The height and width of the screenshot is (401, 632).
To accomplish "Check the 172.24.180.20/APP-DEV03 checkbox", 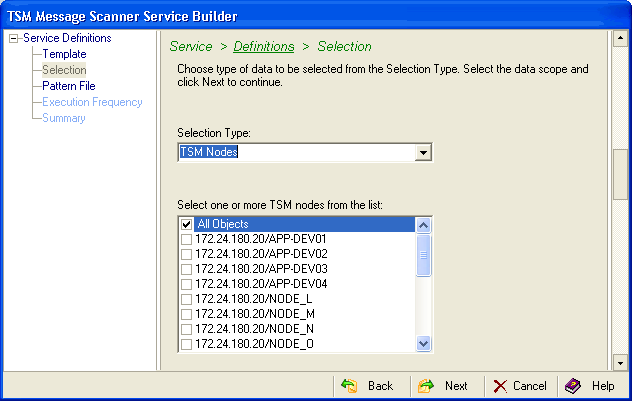I will [186, 269].
